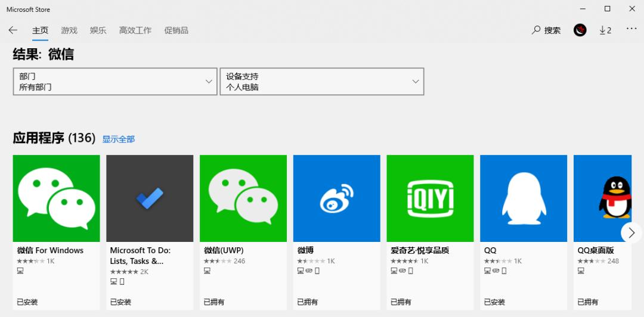The height and width of the screenshot is (317, 644).
Task: Click 已拥有 status under 爱奇艺
Action: pyautogui.click(x=401, y=302)
